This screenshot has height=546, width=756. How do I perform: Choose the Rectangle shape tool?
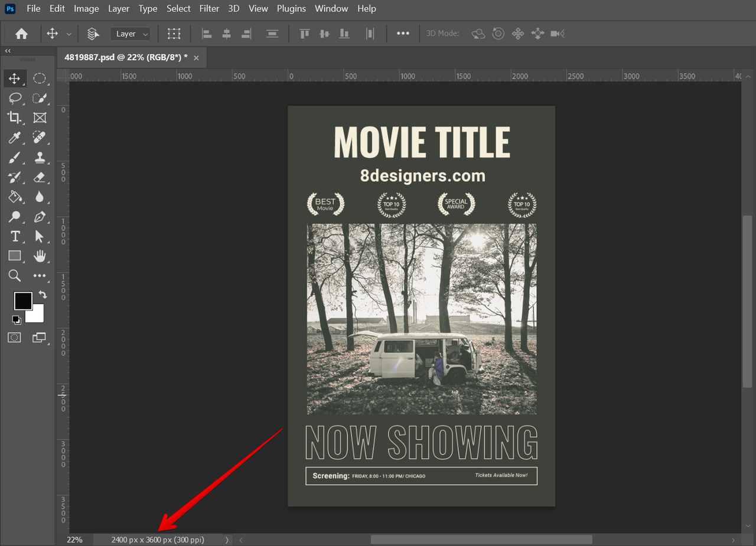click(15, 256)
